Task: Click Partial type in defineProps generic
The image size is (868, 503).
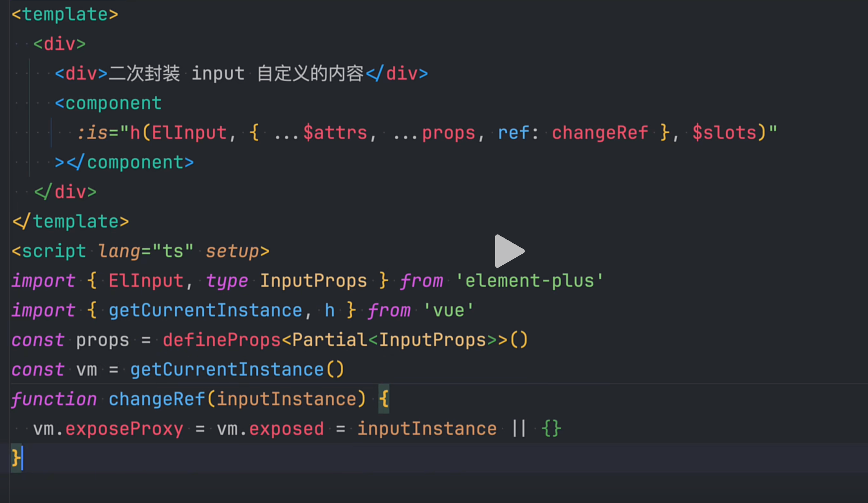Action: click(x=329, y=340)
